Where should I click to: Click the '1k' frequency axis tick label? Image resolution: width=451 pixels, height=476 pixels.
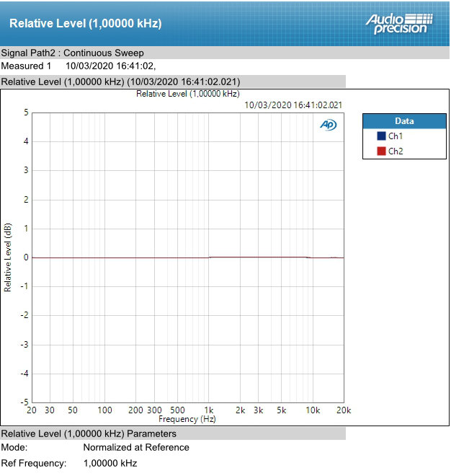tap(209, 410)
